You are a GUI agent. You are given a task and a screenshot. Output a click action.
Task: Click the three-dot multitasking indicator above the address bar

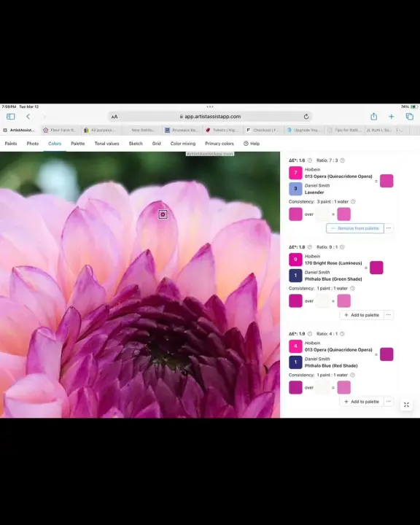tap(210, 106)
